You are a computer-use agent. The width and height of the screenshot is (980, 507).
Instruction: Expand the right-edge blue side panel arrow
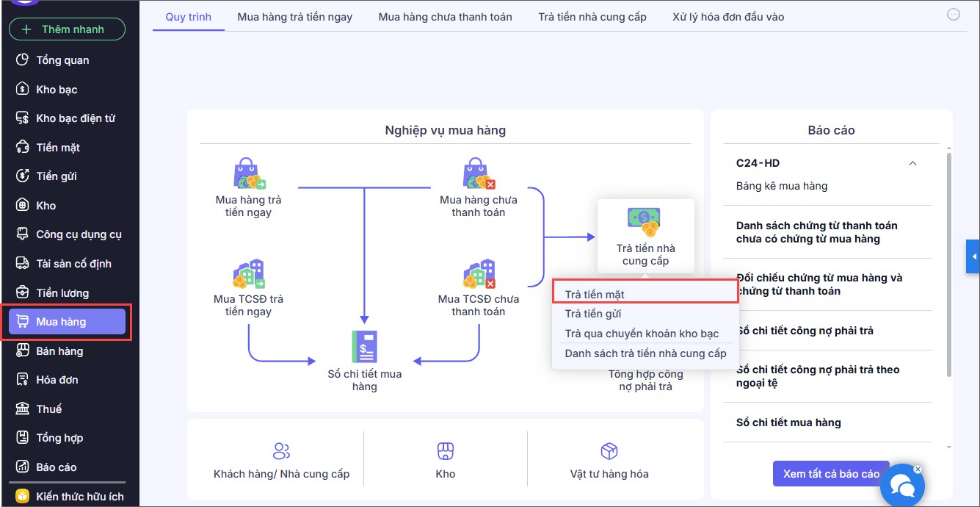[973, 256]
